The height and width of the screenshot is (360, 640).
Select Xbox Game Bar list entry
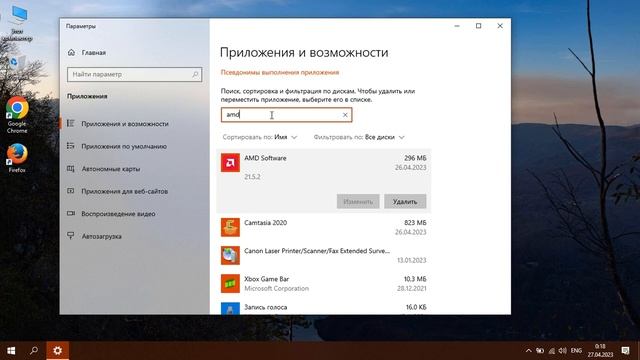323,284
